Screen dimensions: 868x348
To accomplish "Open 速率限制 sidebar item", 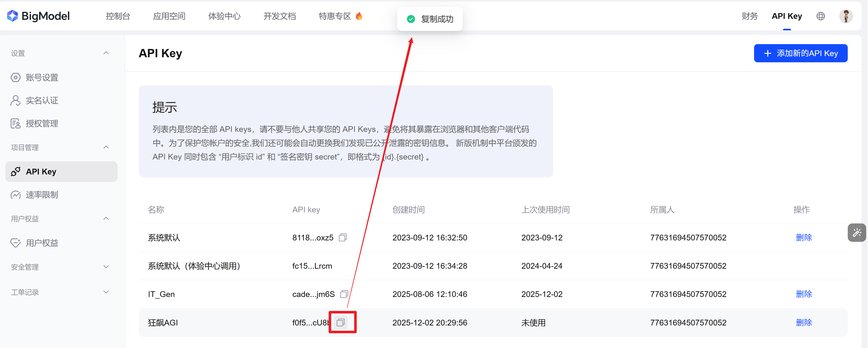I will pos(42,194).
